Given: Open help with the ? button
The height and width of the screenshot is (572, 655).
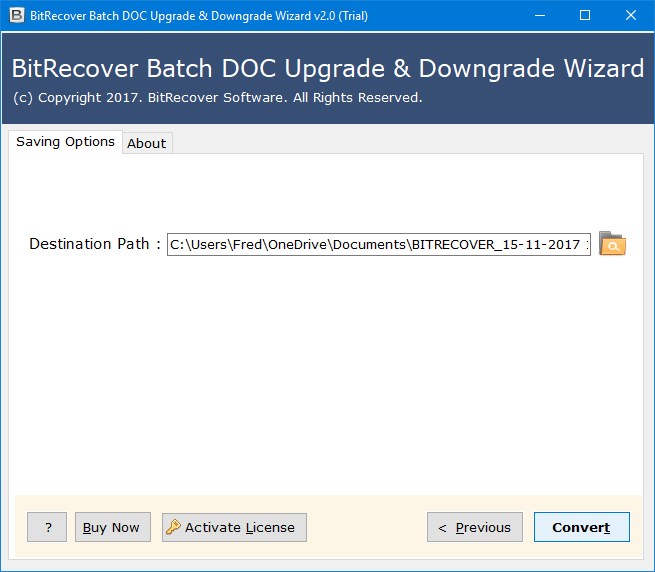Looking at the screenshot, I should tap(47, 527).
